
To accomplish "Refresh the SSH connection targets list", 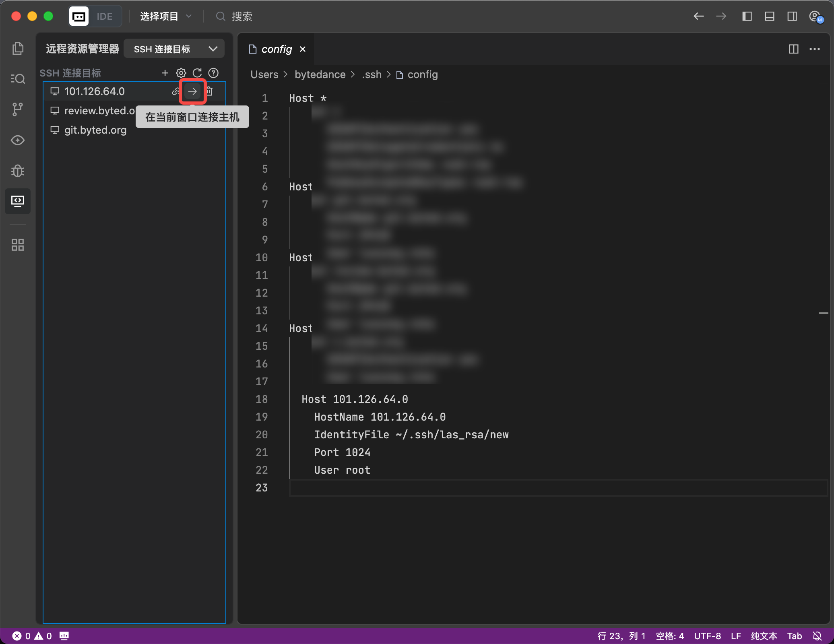I will coord(197,73).
